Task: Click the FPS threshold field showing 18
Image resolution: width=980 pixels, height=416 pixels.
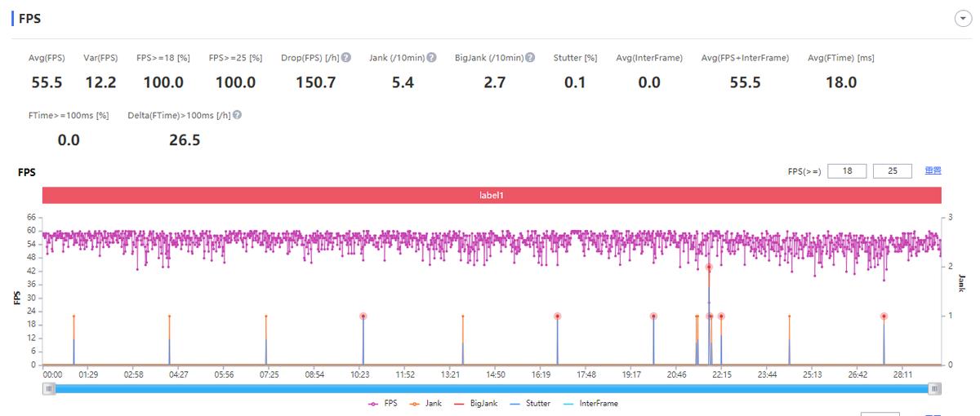Action: click(x=847, y=171)
